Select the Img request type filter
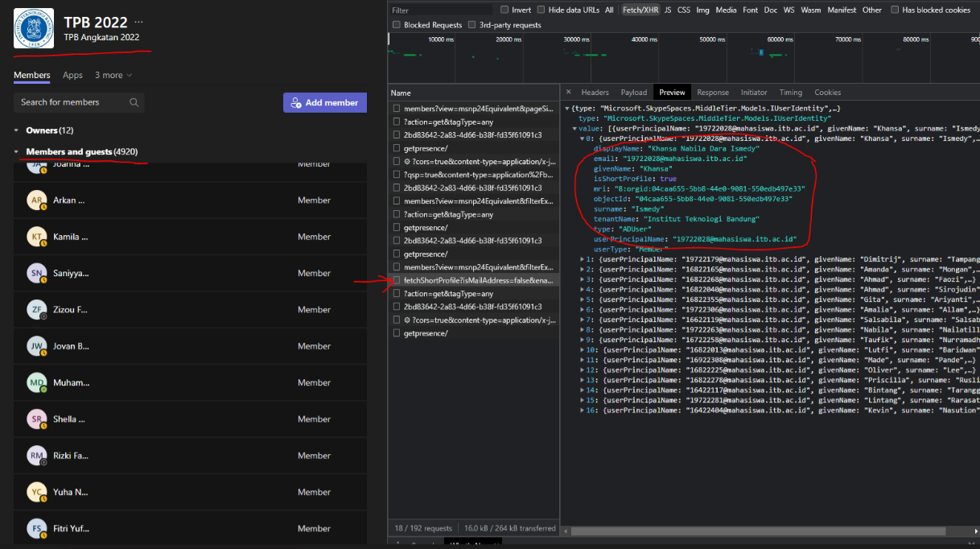 pyautogui.click(x=702, y=10)
